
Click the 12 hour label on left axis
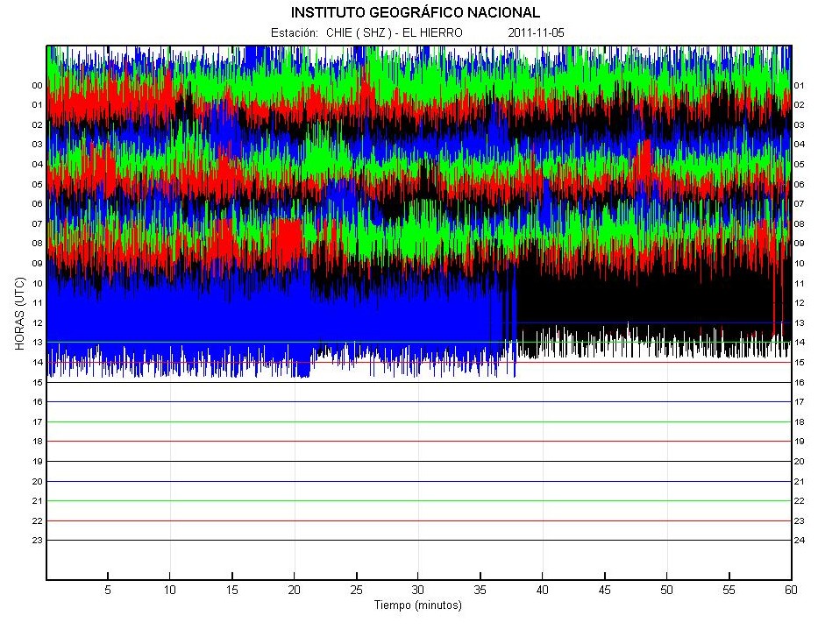tap(38, 322)
